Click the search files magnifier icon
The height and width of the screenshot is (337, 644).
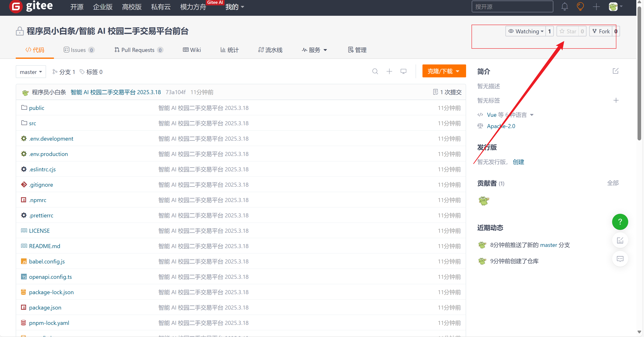[x=375, y=71]
